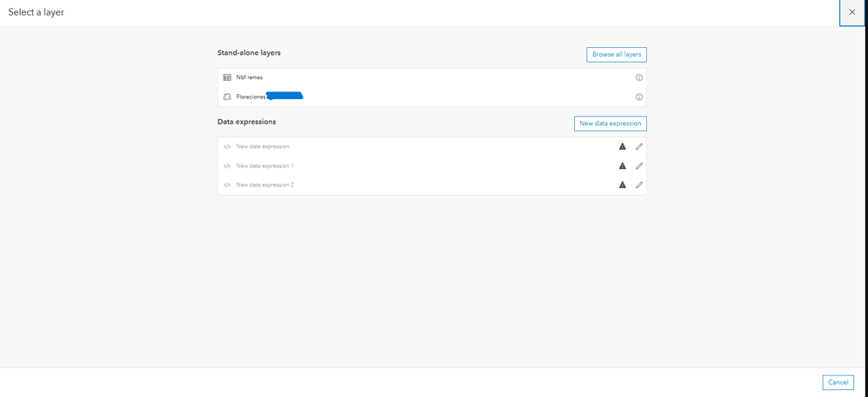
Task: Click code icon of New data expression 2
Action: [x=227, y=185]
